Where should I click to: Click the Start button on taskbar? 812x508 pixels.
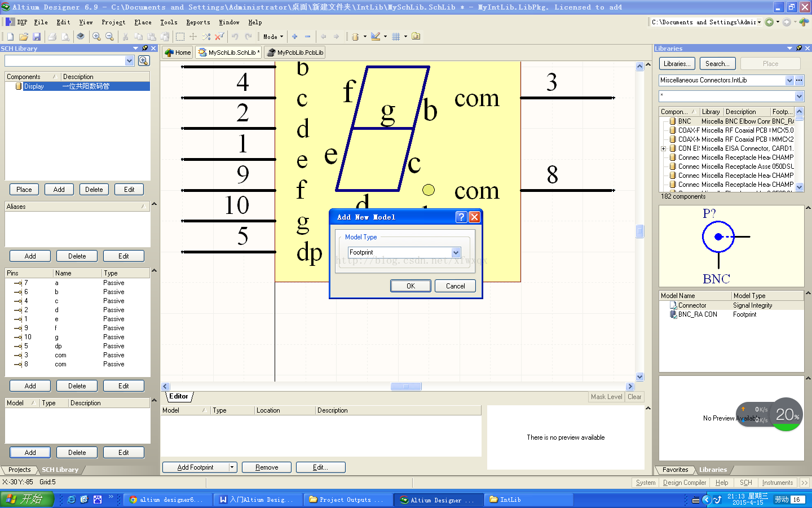[27, 500]
